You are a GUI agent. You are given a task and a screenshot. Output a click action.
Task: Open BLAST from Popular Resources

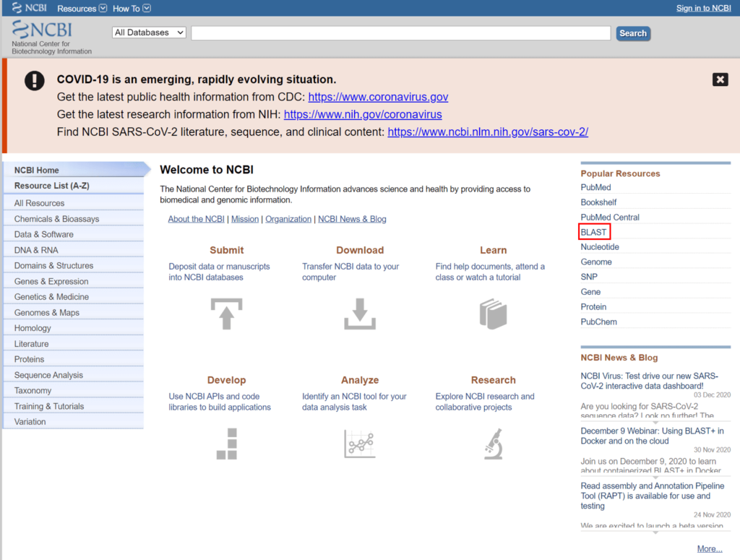(x=594, y=232)
